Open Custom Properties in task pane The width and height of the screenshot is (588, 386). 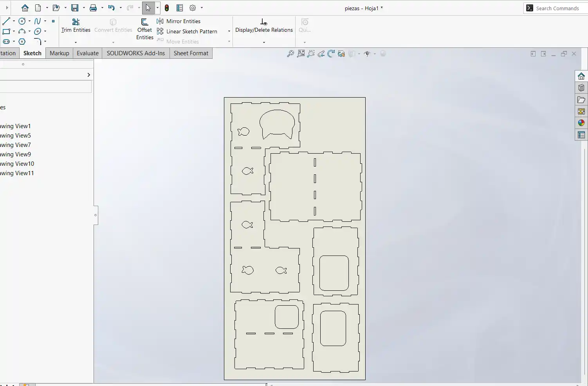click(x=581, y=135)
